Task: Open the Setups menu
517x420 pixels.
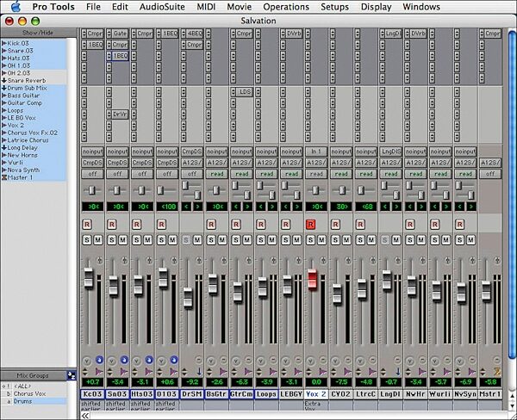Action: pos(334,7)
